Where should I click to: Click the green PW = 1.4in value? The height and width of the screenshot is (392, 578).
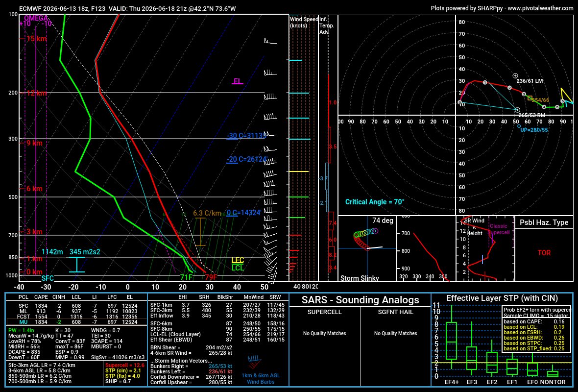[x=22, y=330]
